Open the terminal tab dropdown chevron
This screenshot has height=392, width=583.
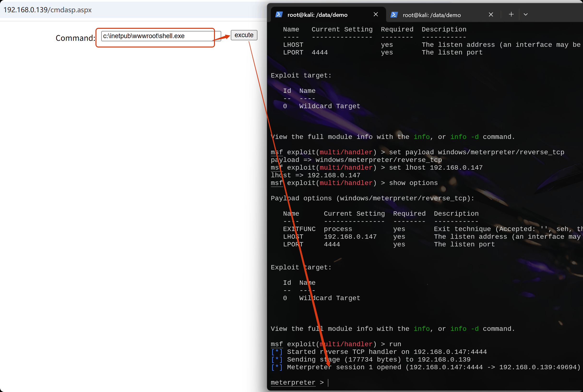point(525,14)
